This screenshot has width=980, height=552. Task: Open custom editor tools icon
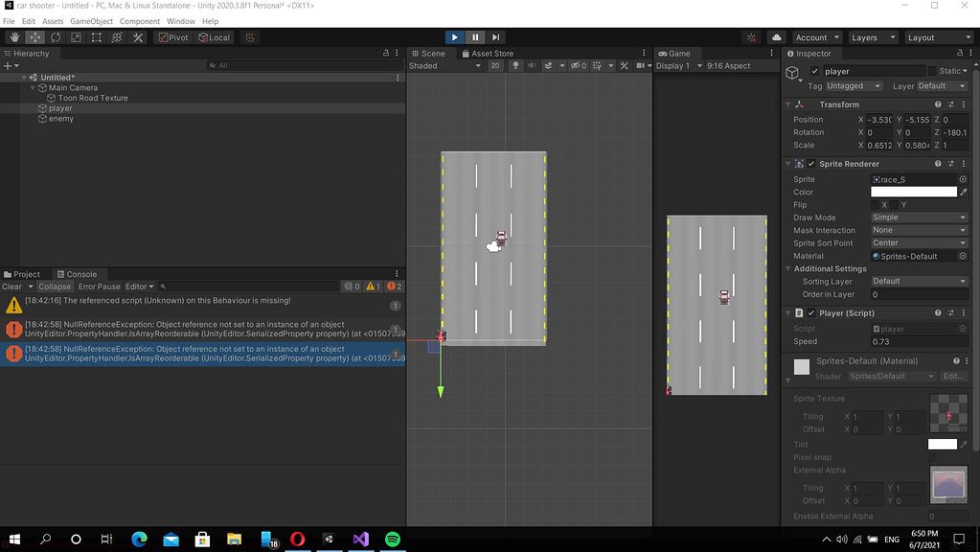[x=138, y=37]
